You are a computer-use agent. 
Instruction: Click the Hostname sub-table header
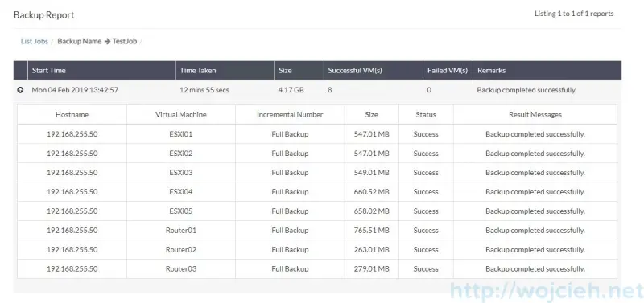point(72,114)
